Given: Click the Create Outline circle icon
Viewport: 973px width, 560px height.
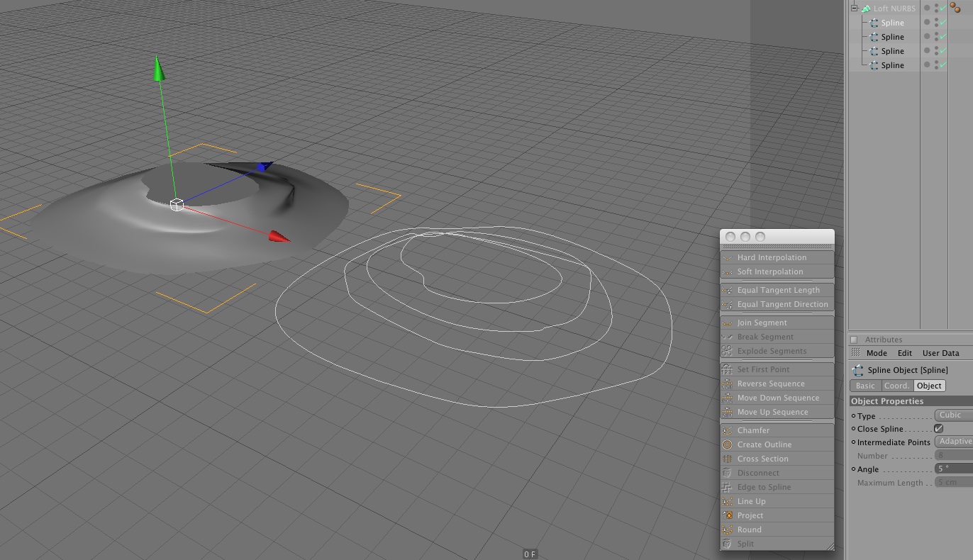Looking at the screenshot, I should tap(727, 444).
